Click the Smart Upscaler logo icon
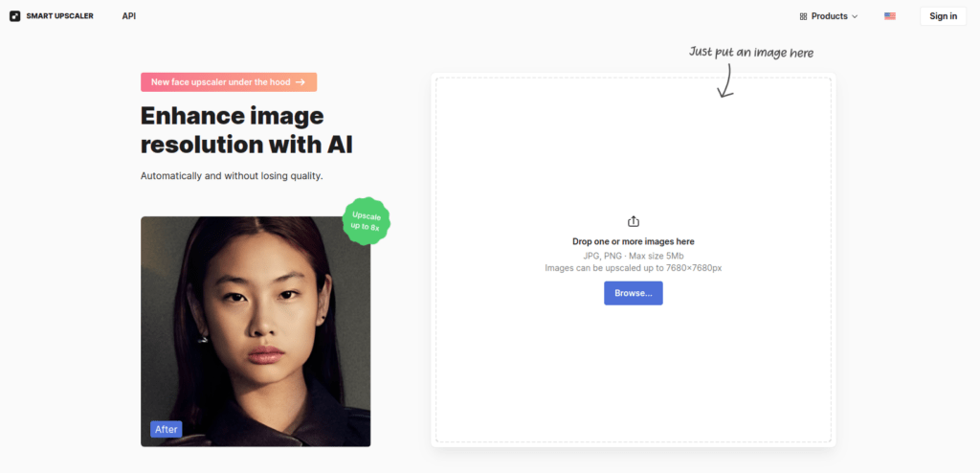Screen dimensions: 980x473 (15, 16)
